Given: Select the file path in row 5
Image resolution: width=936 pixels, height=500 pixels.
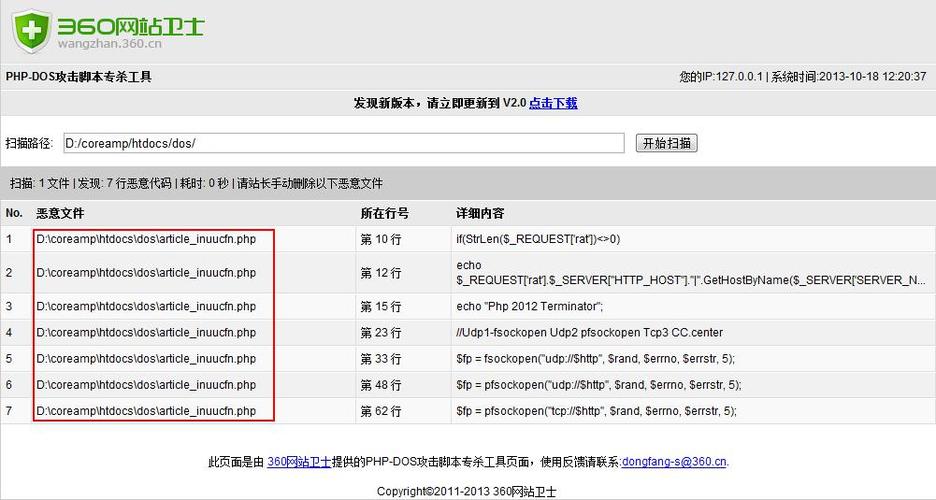Looking at the screenshot, I should point(146,359).
